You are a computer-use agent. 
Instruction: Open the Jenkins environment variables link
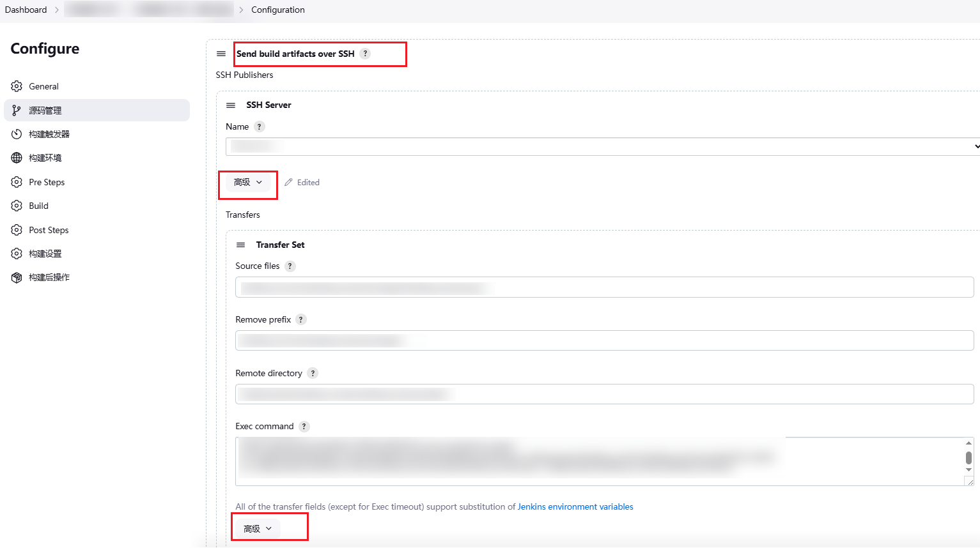pyautogui.click(x=575, y=506)
